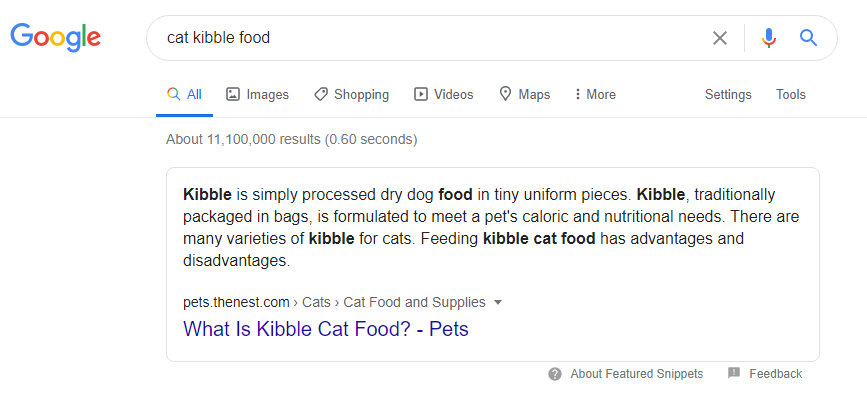
Task: Click the Feedback link
Action: click(775, 374)
